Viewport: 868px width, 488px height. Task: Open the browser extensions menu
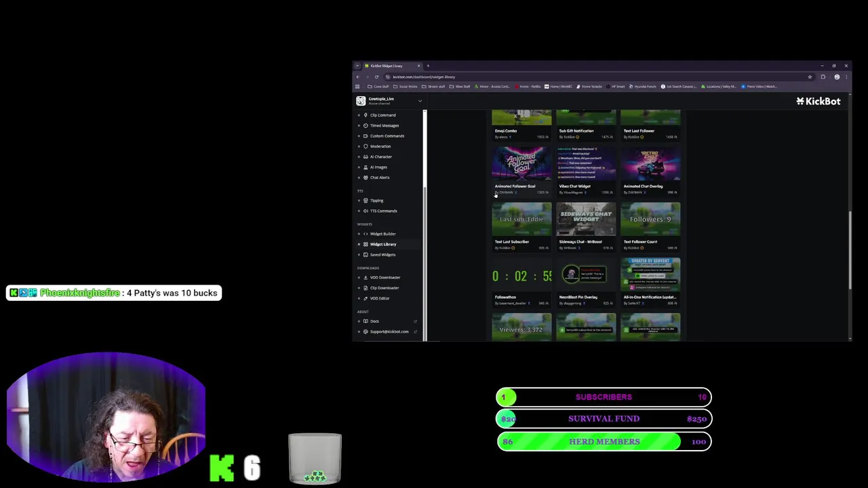tap(823, 77)
